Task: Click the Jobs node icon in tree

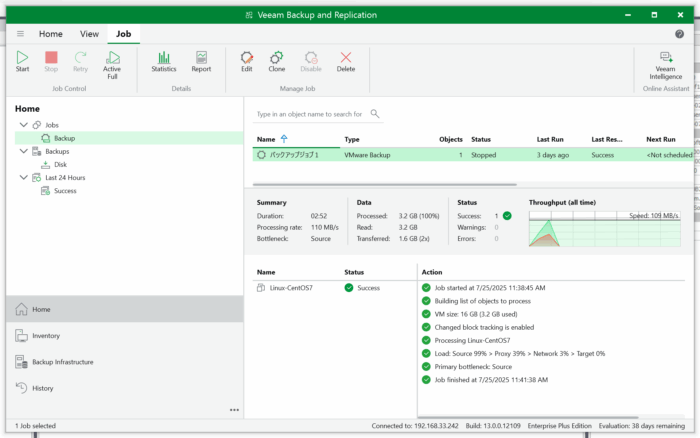Action: pos(37,125)
